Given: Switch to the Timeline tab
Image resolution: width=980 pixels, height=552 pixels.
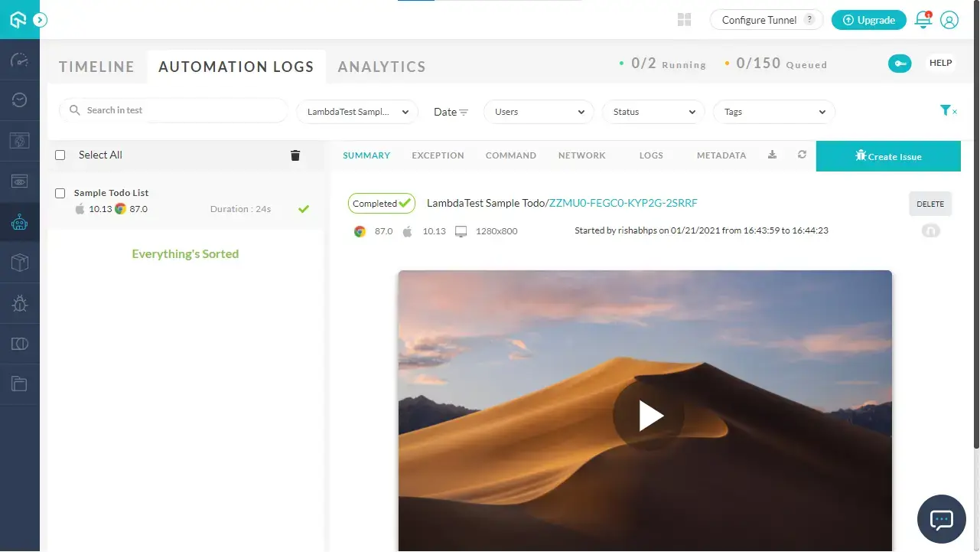Looking at the screenshot, I should tap(96, 67).
